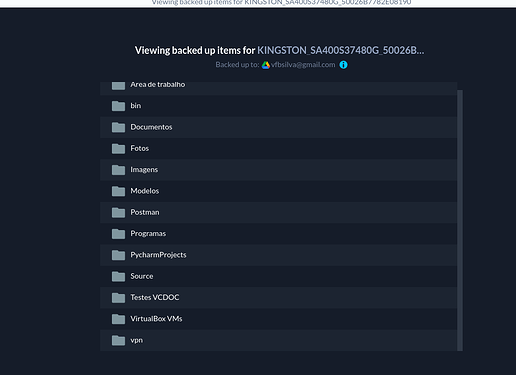
Task: Click the folder icon for Documentos
Action: [118, 127]
